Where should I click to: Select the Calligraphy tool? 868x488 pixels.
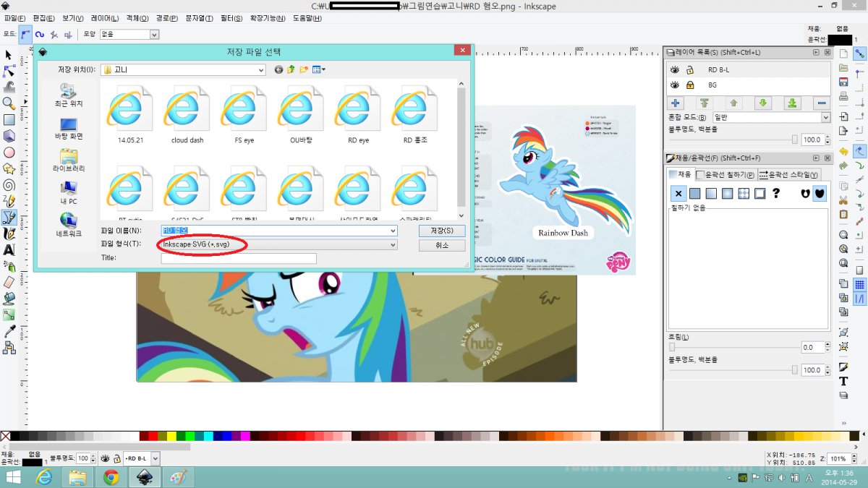[9, 233]
